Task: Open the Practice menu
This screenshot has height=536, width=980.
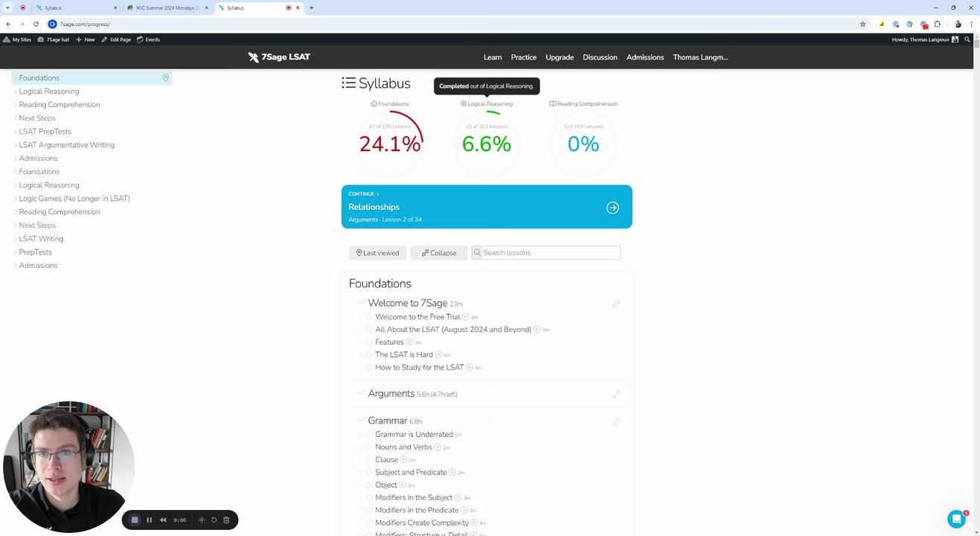Action: point(524,57)
